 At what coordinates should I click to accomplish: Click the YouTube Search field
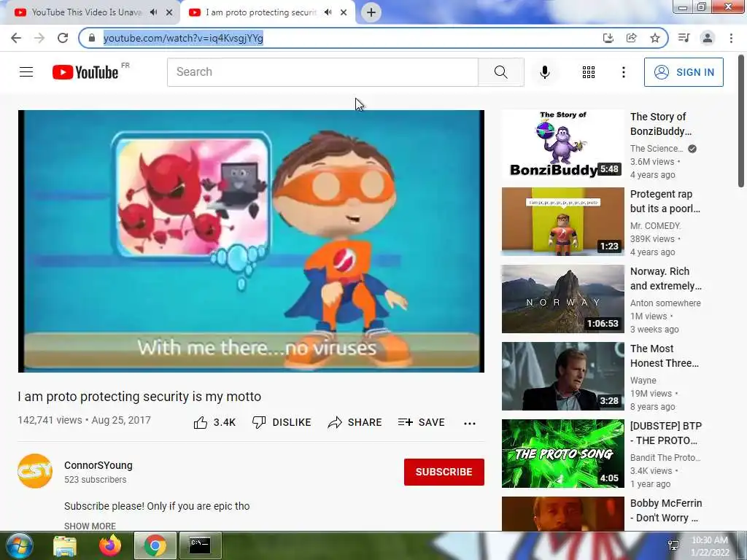[322, 72]
